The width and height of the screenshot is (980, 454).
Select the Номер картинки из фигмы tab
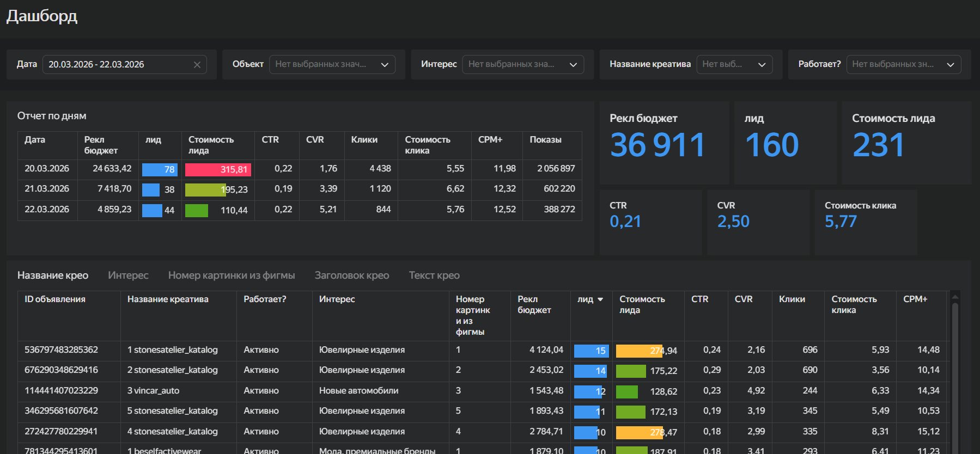(x=232, y=275)
